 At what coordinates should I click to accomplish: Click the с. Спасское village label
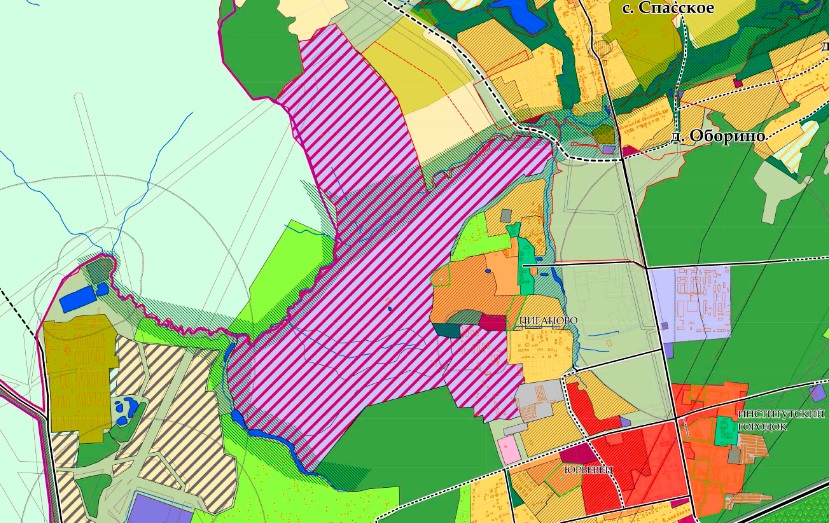tap(667, 8)
